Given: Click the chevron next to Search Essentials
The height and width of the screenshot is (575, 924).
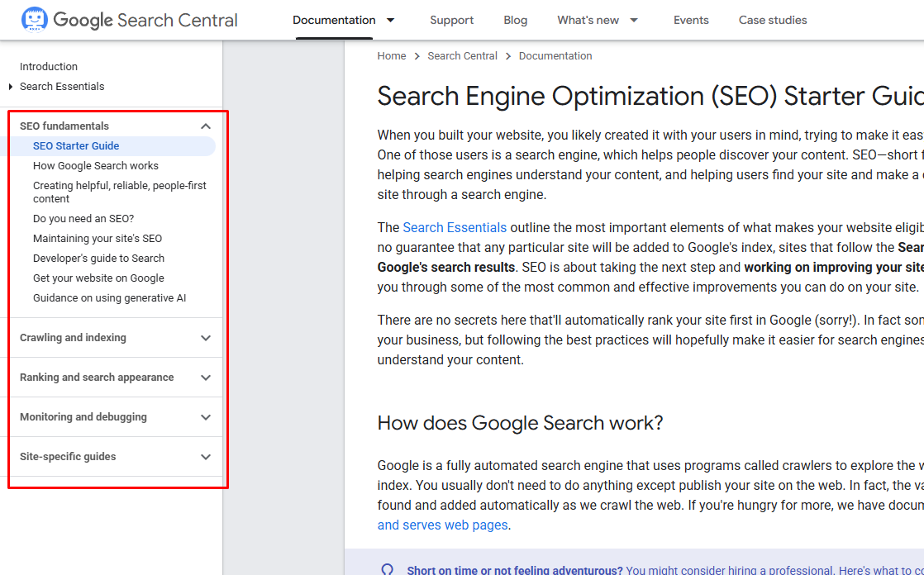Looking at the screenshot, I should click(x=10, y=86).
